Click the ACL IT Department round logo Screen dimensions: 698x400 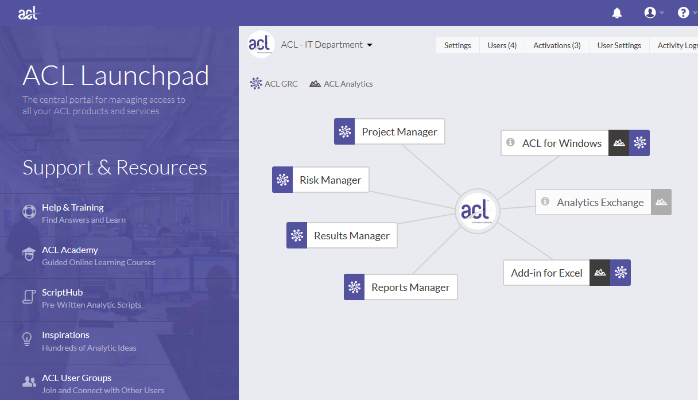click(260, 44)
